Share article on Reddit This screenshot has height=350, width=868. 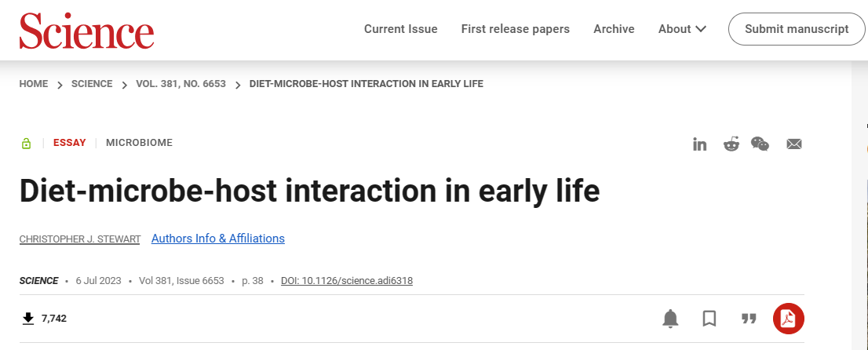click(x=731, y=144)
